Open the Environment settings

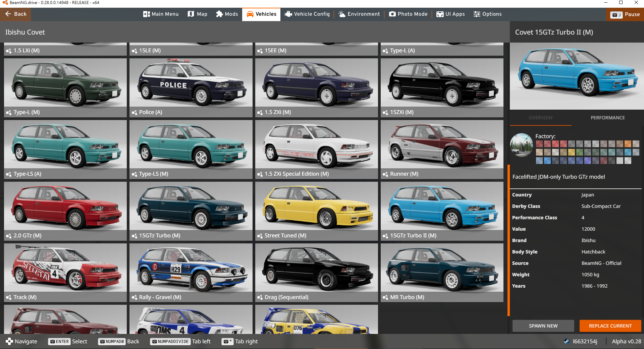[359, 14]
